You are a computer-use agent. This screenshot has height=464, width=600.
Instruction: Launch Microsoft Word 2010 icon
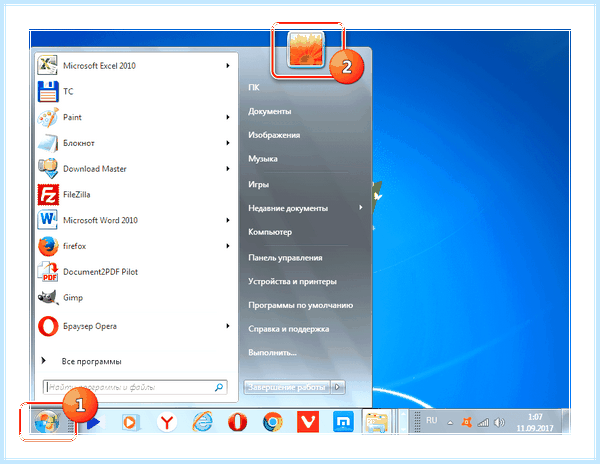click(x=48, y=220)
